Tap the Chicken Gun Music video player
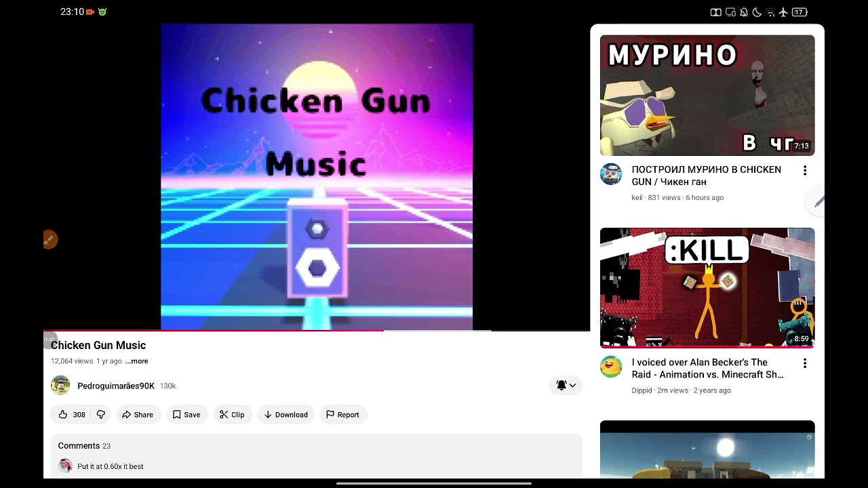Image resolution: width=868 pixels, height=488 pixels. pos(317,177)
